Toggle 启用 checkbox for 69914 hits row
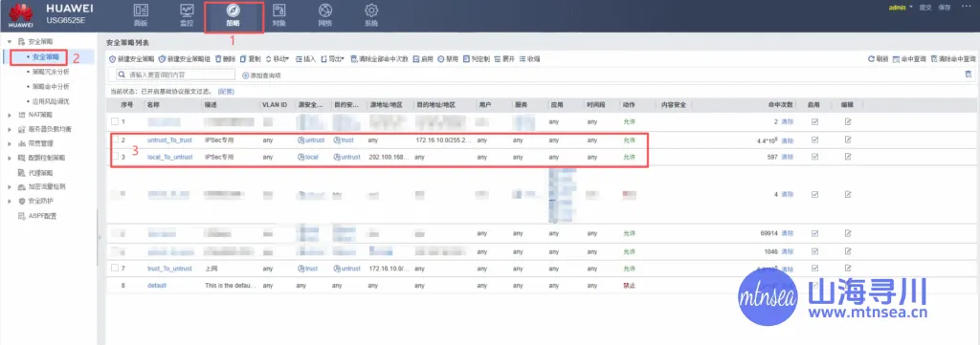The width and height of the screenshot is (980, 345). [x=814, y=233]
